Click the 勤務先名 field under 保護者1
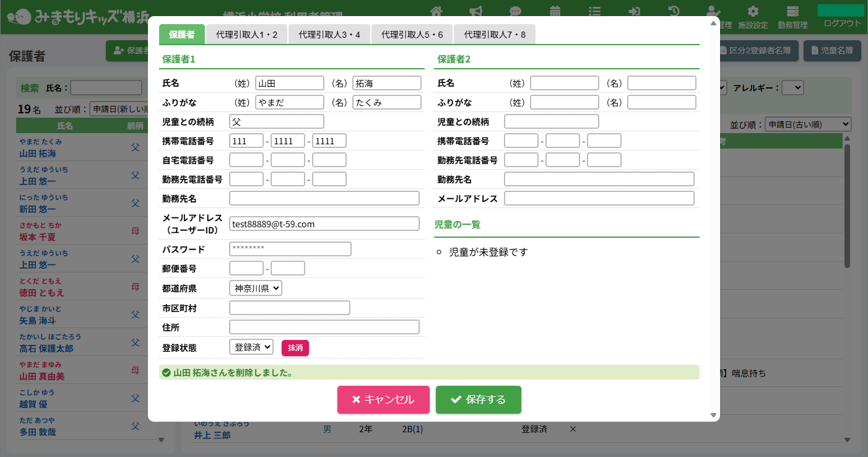The image size is (868, 457). click(x=324, y=198)
